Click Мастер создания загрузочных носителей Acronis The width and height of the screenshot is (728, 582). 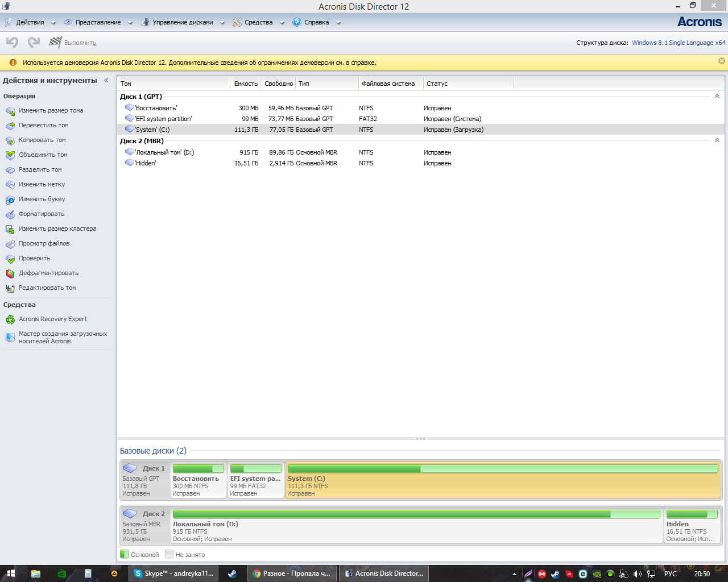pyautogui.click(x=63, y=338)
